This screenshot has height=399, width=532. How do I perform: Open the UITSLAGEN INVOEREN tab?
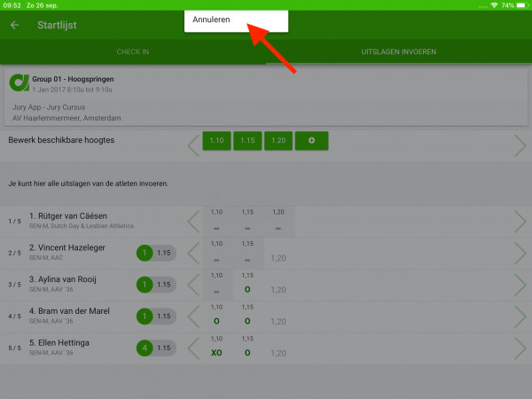pyautogui.click(x=398, y=52)
